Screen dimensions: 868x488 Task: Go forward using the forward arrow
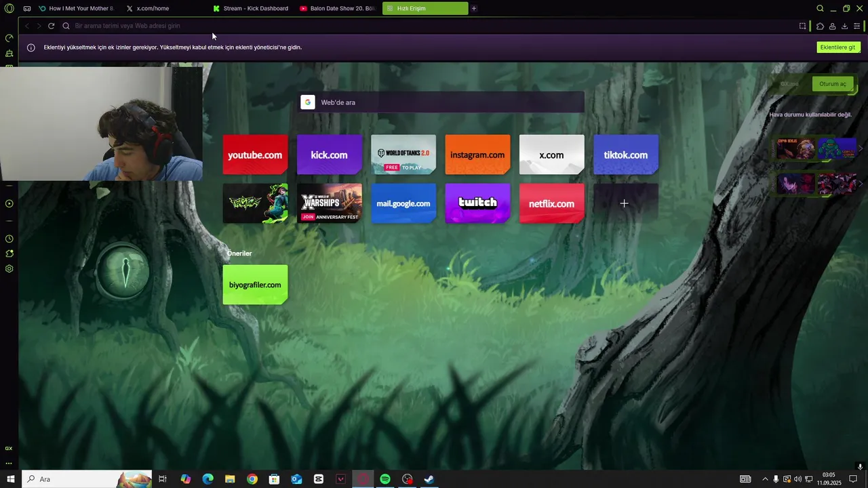tap(39, 26)
